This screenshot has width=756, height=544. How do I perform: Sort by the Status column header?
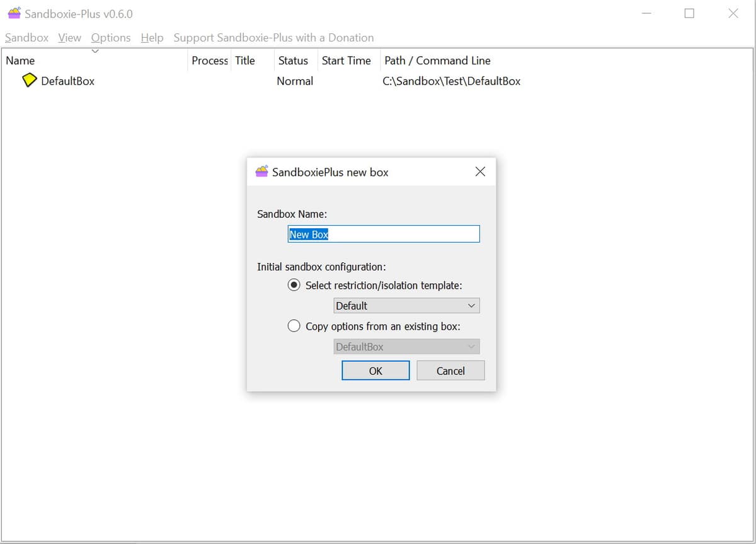coord(293,61)
